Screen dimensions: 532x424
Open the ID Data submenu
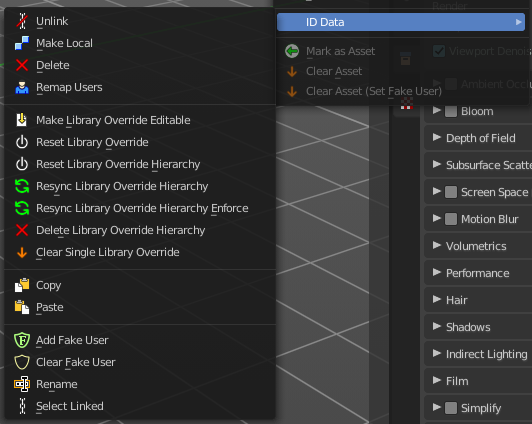coord(401,22)
